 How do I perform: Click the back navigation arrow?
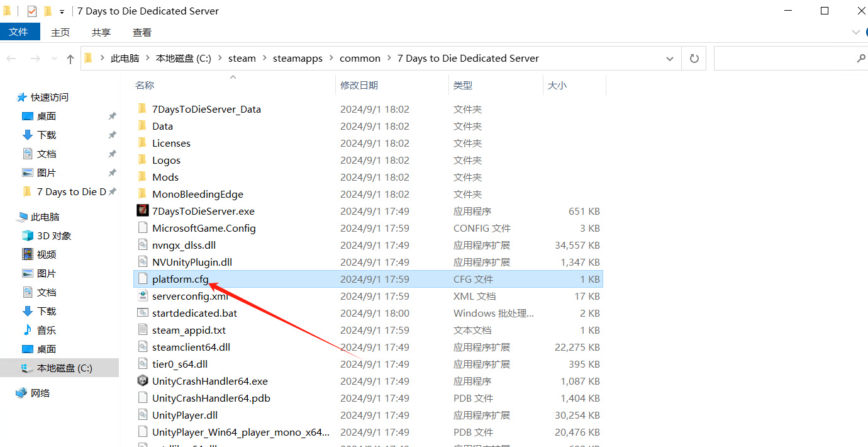click(11, 59)
